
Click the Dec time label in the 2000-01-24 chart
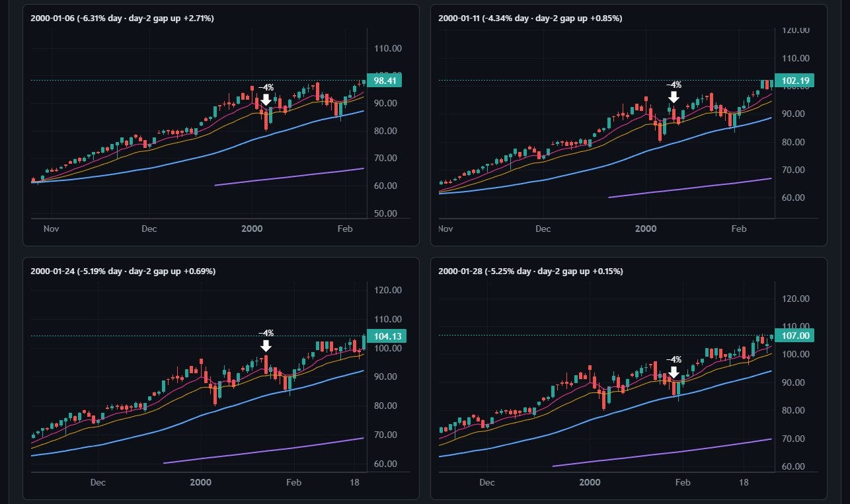(98, 482)
